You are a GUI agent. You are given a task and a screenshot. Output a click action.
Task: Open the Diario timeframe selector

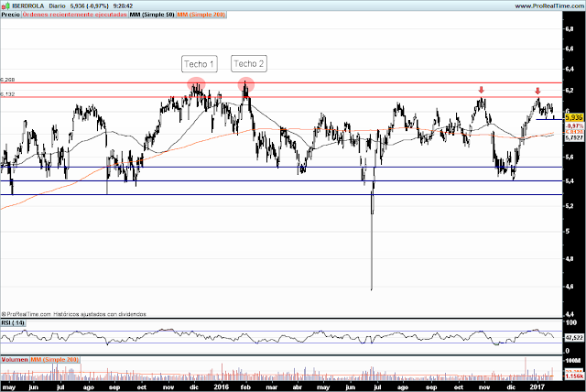tap(57, 6)
